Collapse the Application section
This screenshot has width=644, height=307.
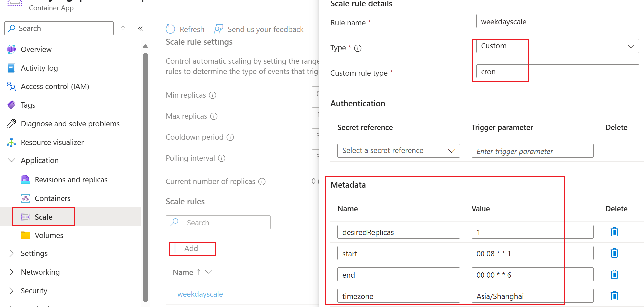[12, 160]
